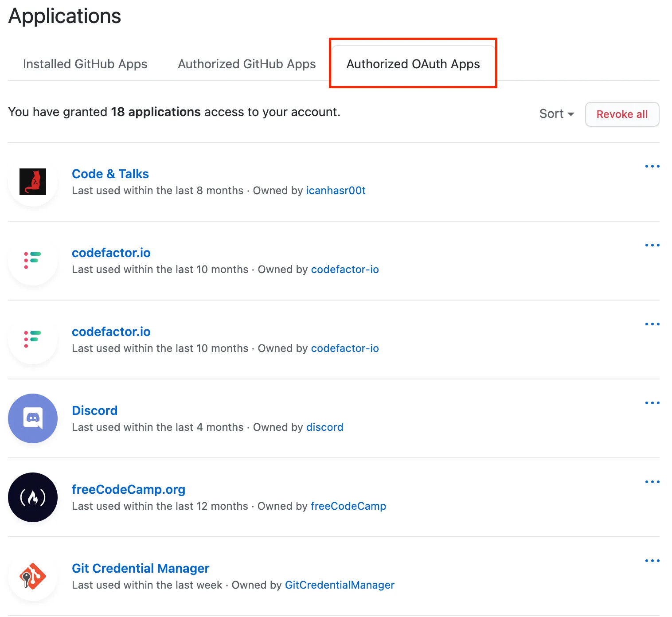
Task: Open the three-dot menu for Git Credential Manager
Action: [652, 561]
